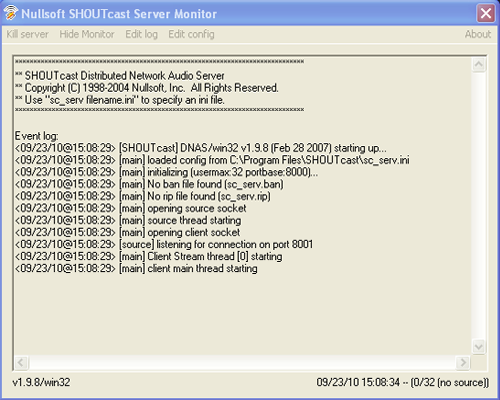Screen dimensions: 500x400
Task: Open the Edit log menu item
Action: pyautogui.click(x=141, y=34)
